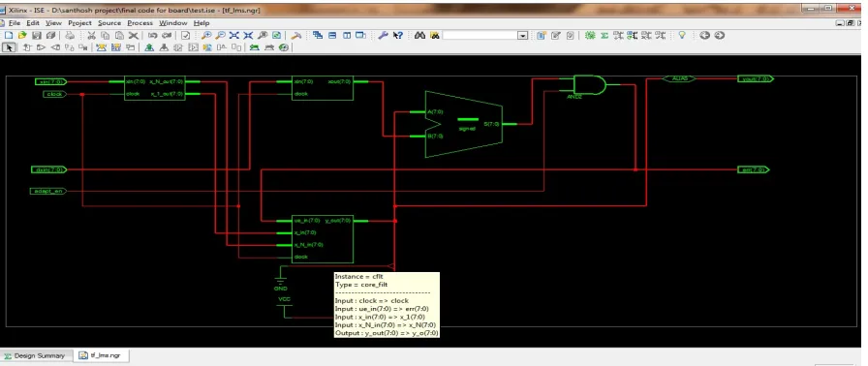
Task: Click the Open folder icon
Action: tap(22, 36)
